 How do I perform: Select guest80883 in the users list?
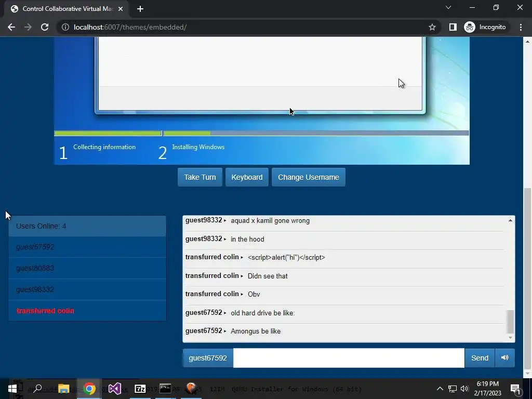coord(87,269)
